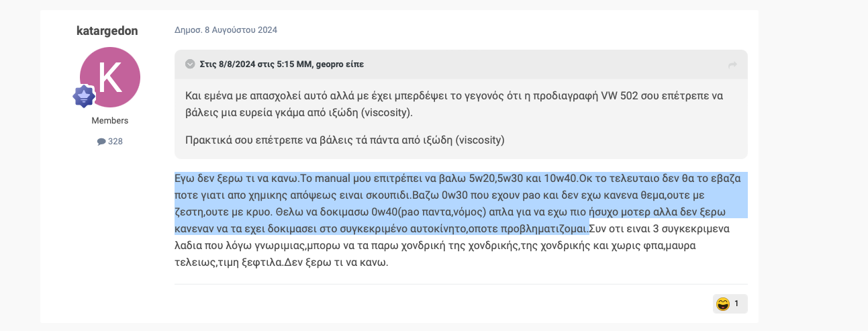Click the quoted line starting Πρακτικά σου επέτρεπε

click(x=344, y=140)
